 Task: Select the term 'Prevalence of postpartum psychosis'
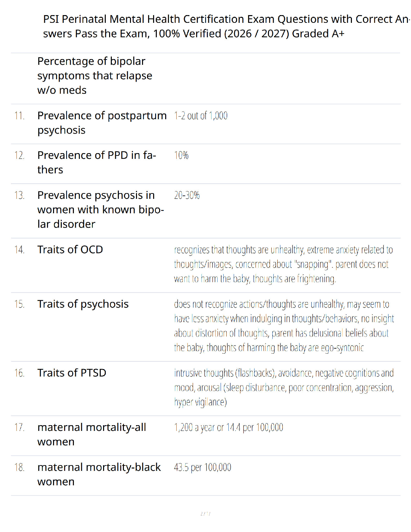(x=102, y=123)
